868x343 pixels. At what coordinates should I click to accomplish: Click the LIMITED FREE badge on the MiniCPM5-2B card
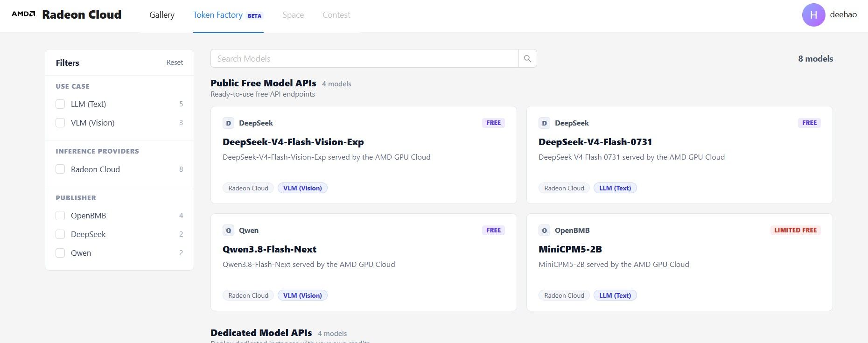[x=795, y=230]
